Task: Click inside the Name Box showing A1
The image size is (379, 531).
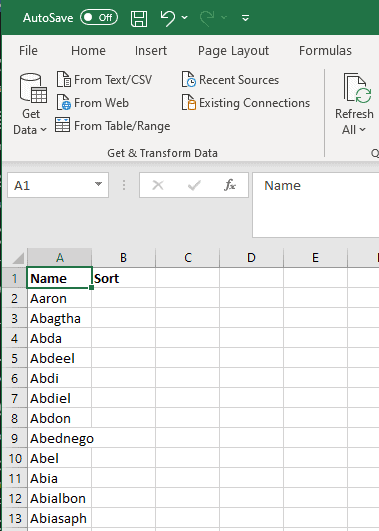Action: click(51, 185)
